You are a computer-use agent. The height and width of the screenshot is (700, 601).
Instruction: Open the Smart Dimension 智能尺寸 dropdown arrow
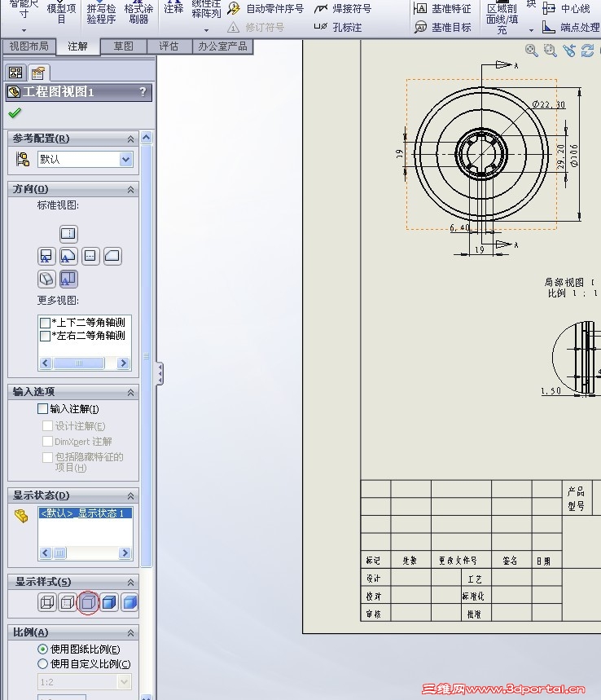pos(24,30)
